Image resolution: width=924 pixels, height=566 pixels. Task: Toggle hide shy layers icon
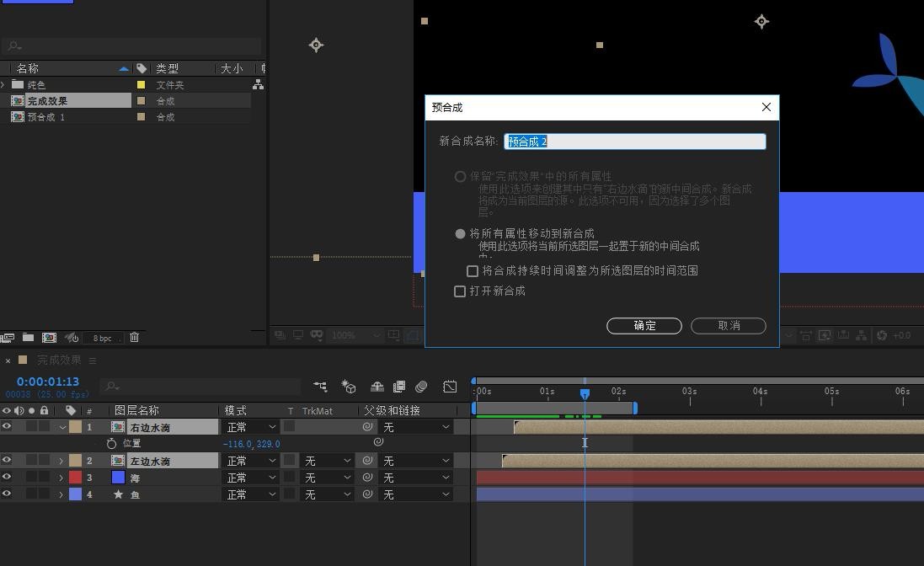point(377,387)
